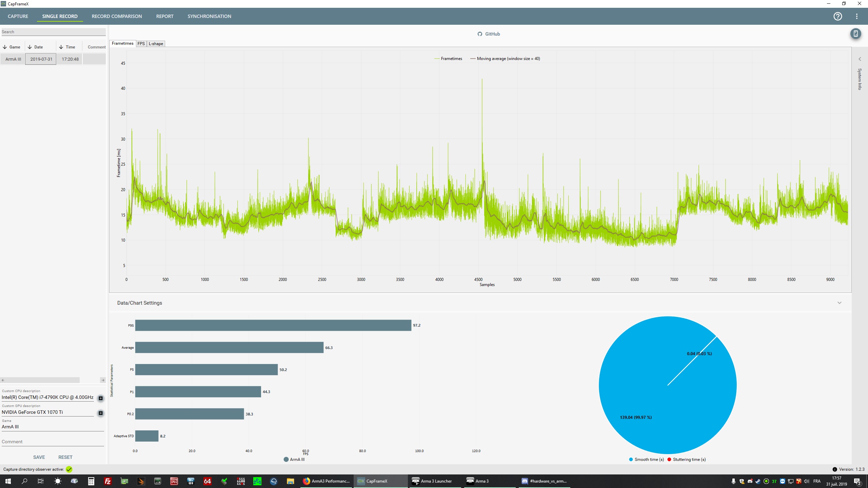
Task: Open the help question mark icon
Action: 837,16
